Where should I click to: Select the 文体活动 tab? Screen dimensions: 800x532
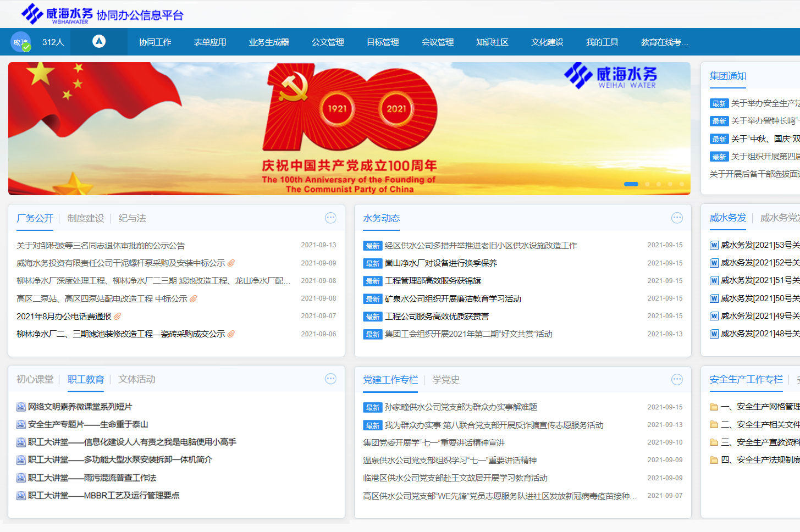(x=137, y=379)
